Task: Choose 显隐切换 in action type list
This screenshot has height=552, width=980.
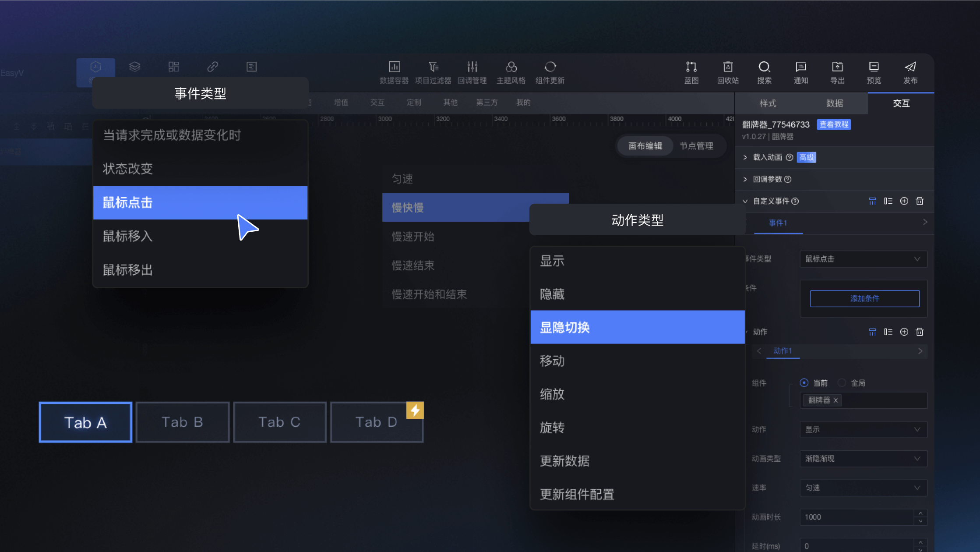Action: pos(638,327)
